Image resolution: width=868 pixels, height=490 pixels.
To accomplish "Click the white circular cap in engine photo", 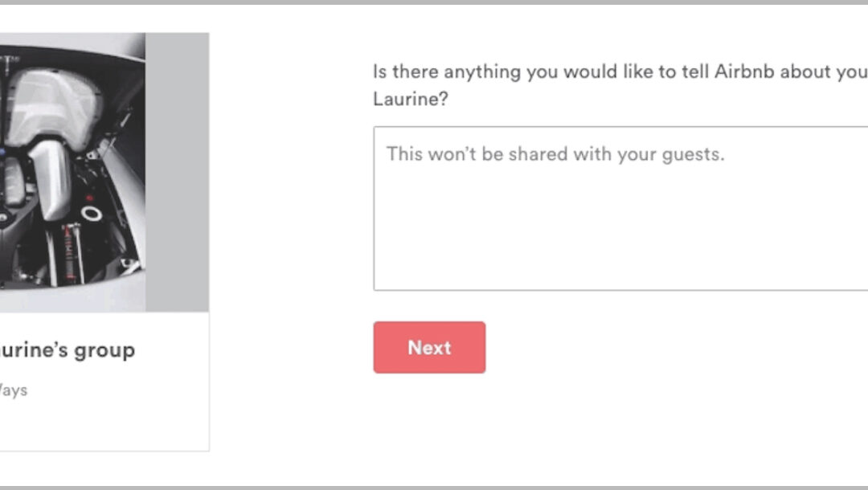I will pos(92,213).
